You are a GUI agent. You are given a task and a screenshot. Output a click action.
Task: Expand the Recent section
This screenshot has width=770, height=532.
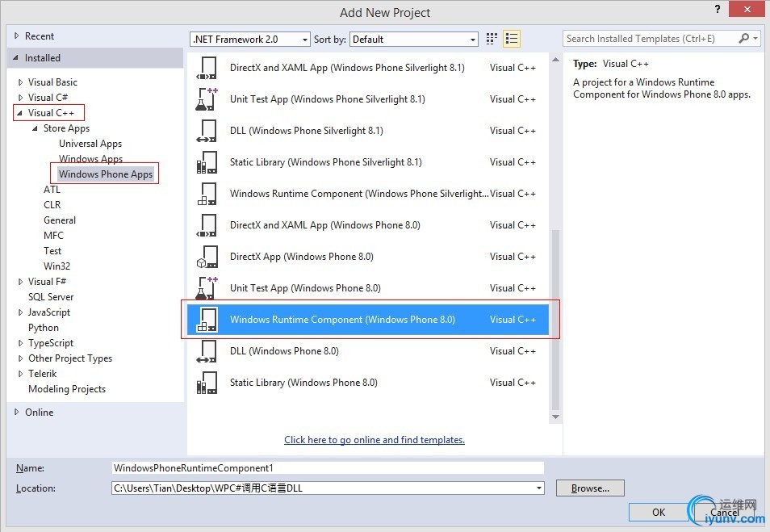point(17,36)
